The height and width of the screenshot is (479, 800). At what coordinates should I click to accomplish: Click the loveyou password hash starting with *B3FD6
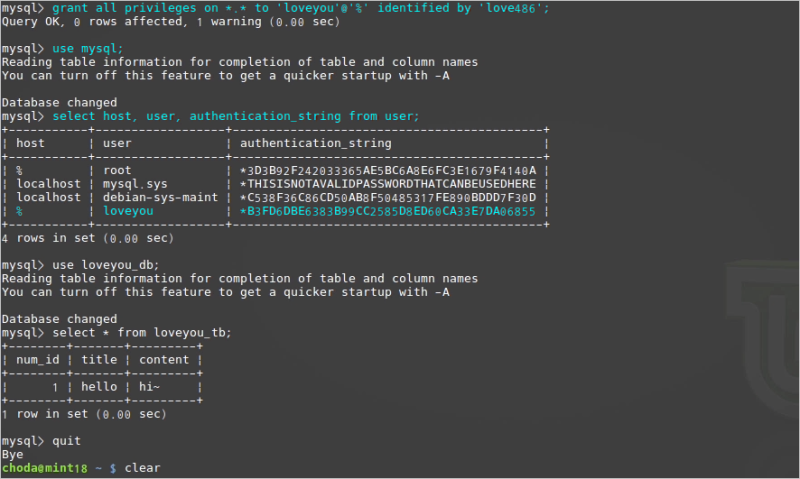coord(388,211)
